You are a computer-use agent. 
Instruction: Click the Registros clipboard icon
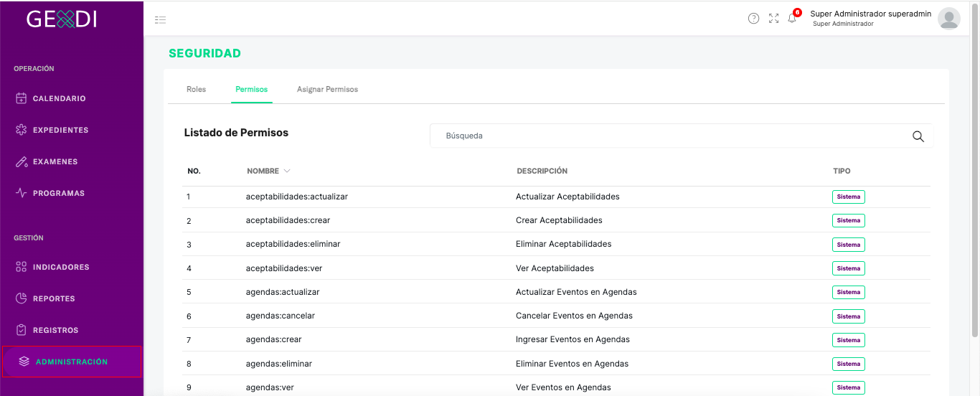click(22, 330)
